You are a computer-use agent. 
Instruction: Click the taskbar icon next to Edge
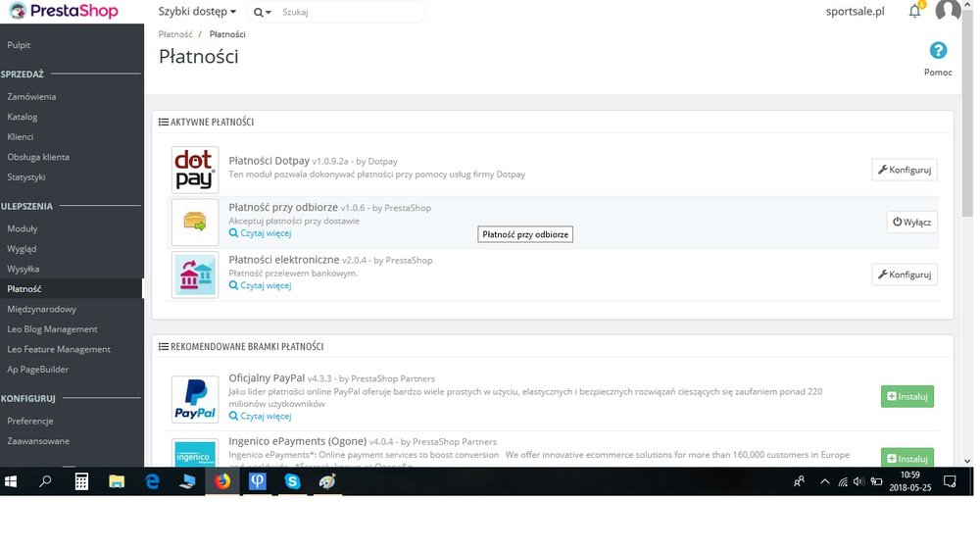[187, 481]
